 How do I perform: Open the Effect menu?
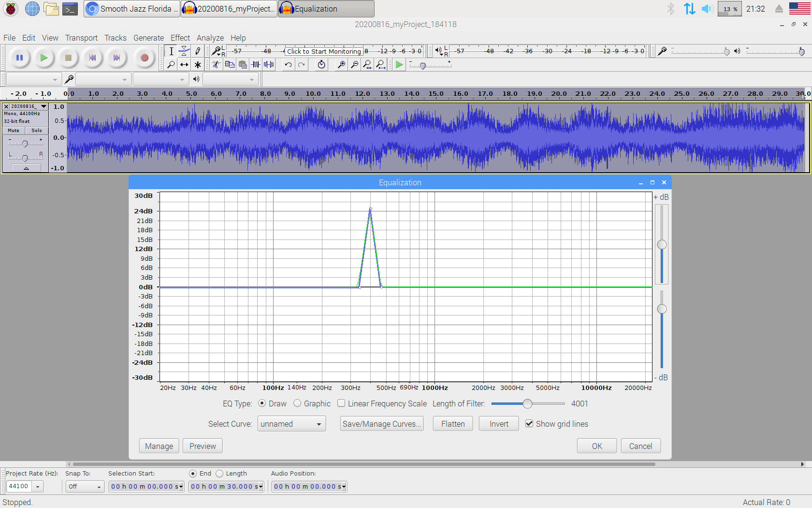pos(180,38)
